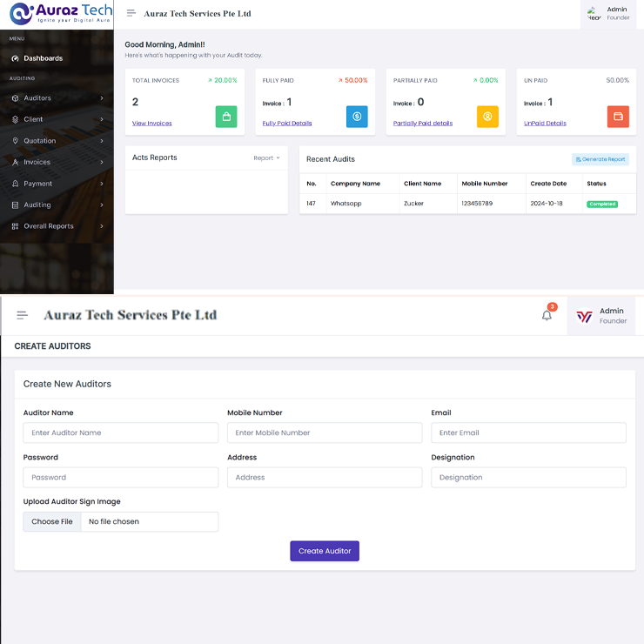Click blue dollar icon in Fully Paid card
This screenshot has height=644, width=644.
point(357,117)
